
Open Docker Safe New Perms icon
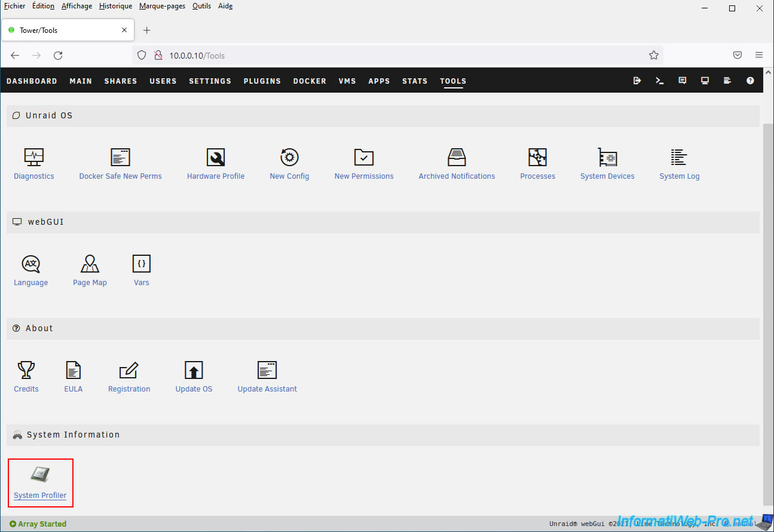120,158
